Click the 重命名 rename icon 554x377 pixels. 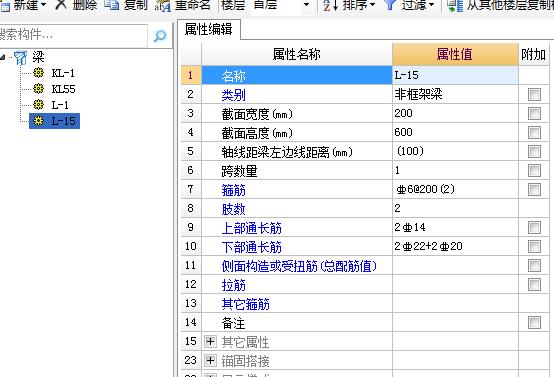(163, 5)
